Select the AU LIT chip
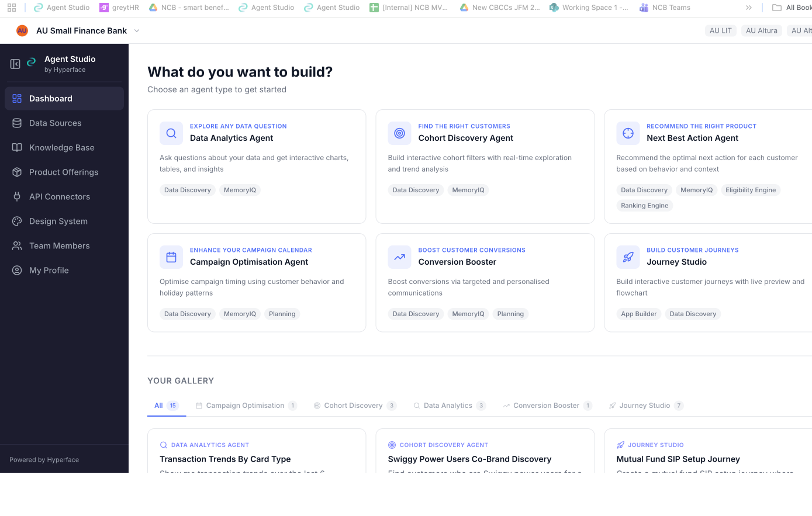Image resolution: width=812 pixels, height=516 pixels. [720, 30]
